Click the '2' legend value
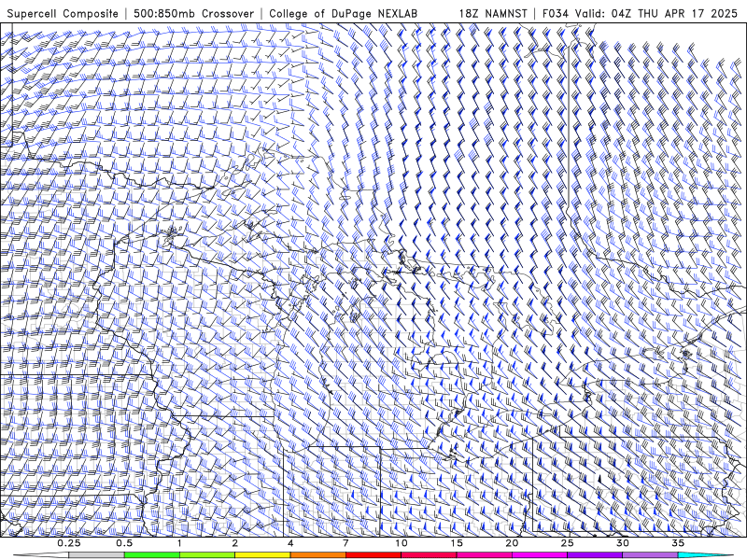 235,543
